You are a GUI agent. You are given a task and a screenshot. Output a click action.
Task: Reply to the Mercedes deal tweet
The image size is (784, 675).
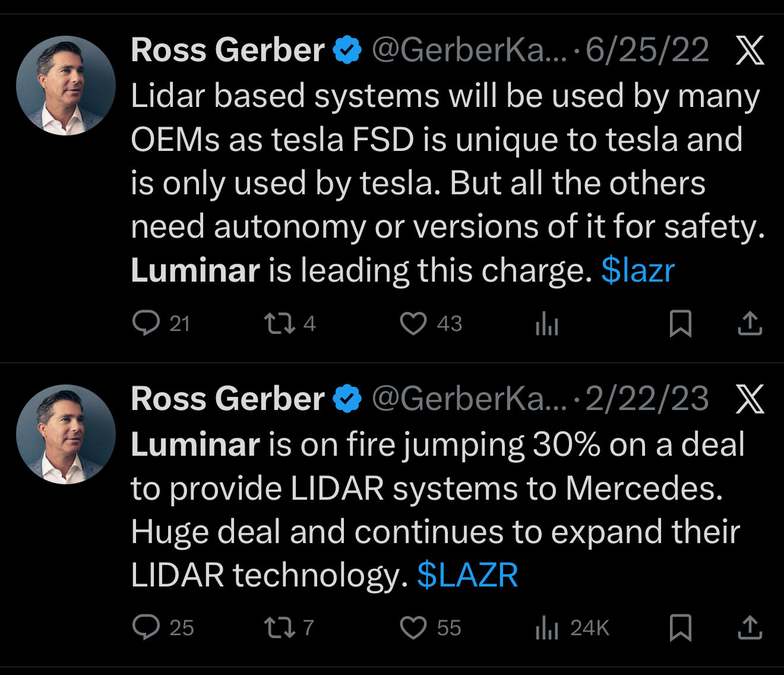click(x=146, y=628)
